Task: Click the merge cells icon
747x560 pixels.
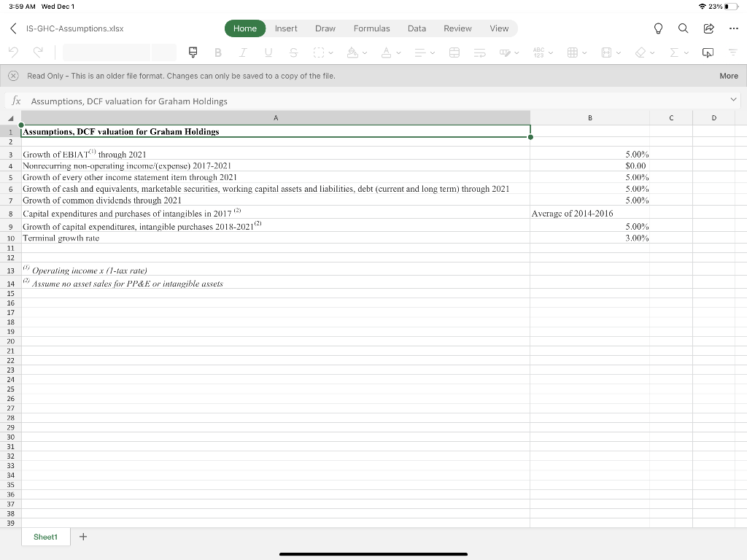Action: pyautogui.click(x=454, y=52)
